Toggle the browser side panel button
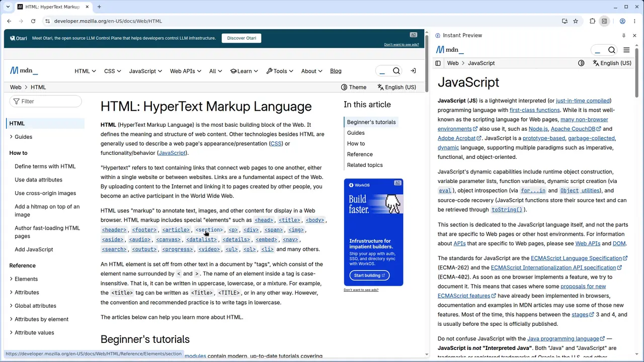The image size is (644, 362). [x=604, y=21]
